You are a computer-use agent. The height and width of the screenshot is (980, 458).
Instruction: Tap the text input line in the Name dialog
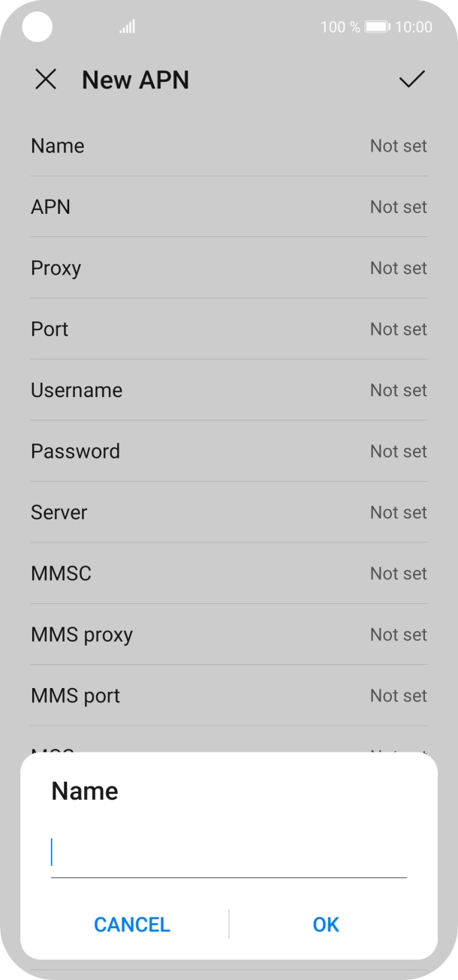[229, 855]
